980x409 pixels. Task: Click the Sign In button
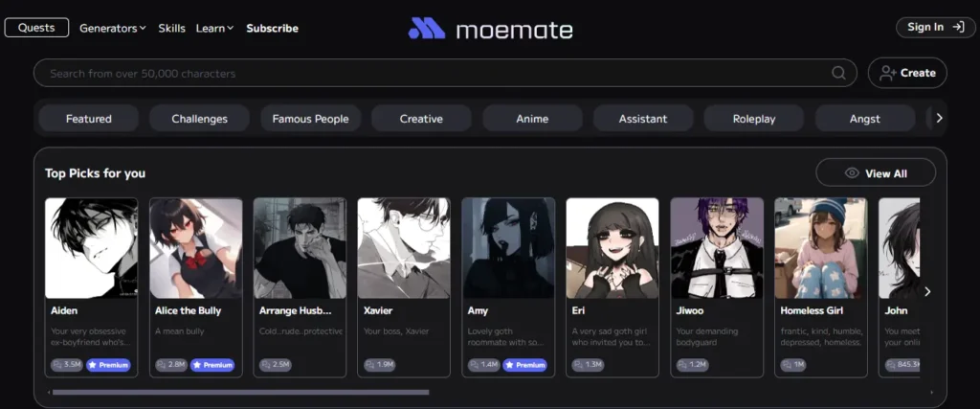[936, 27]
